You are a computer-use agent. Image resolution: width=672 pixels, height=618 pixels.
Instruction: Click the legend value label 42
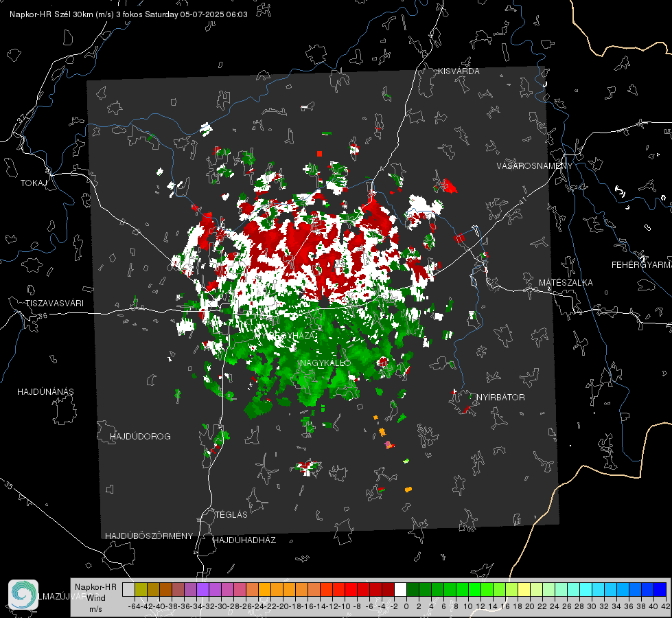pos(666,606)
